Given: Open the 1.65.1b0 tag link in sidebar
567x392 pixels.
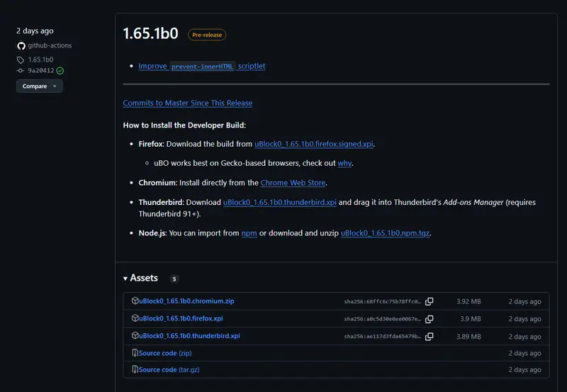Looking at the screenshot, I should (x=40, y=60).
